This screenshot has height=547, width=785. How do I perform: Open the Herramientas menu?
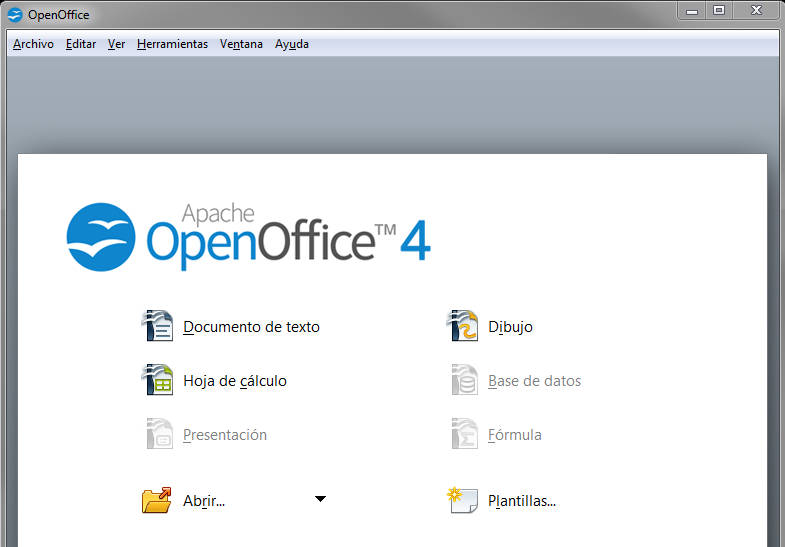point(172,44)
